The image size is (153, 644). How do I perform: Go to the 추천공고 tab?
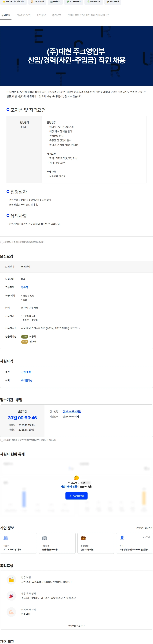coord(57,15)
